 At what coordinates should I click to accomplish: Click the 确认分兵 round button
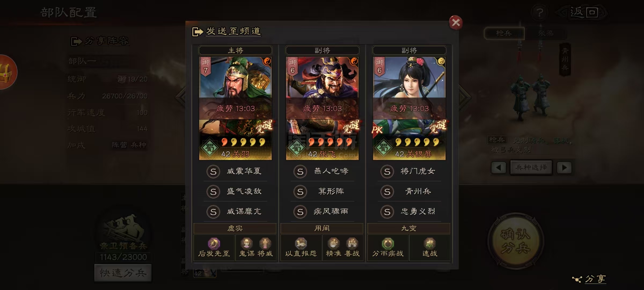[515, 241]
